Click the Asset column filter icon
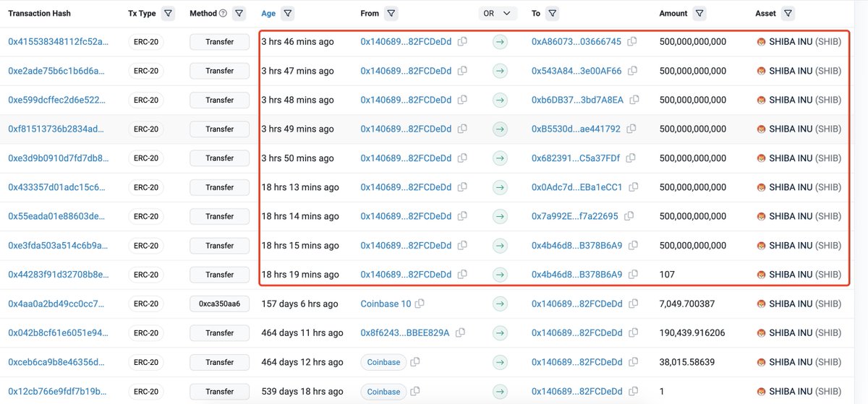 click(x=788, y=14)
